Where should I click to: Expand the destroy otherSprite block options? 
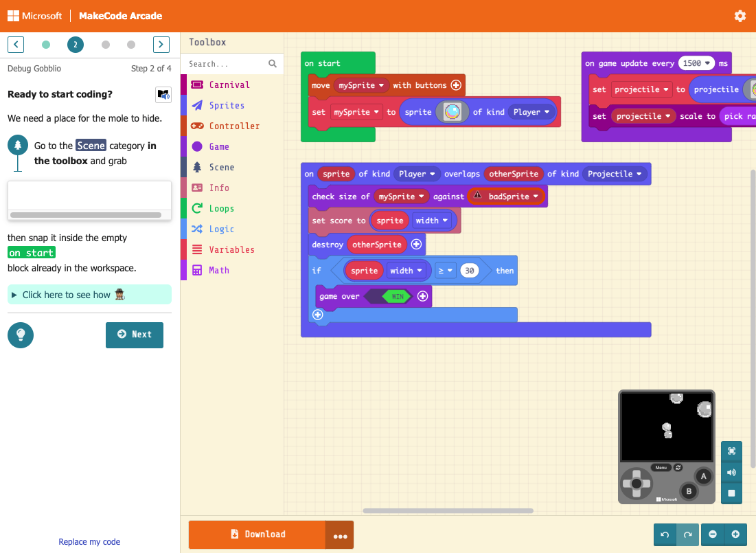[416, 245]
